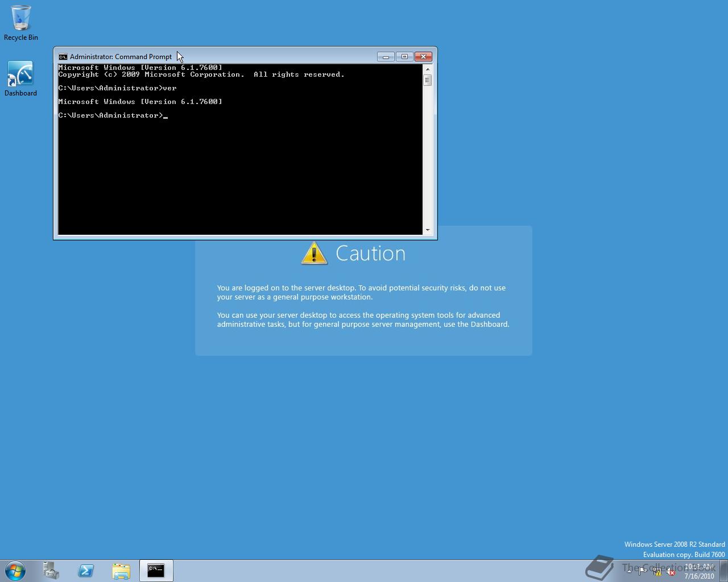
Task: Launch Server Manager from the taskbar
Action: [51, 571]
